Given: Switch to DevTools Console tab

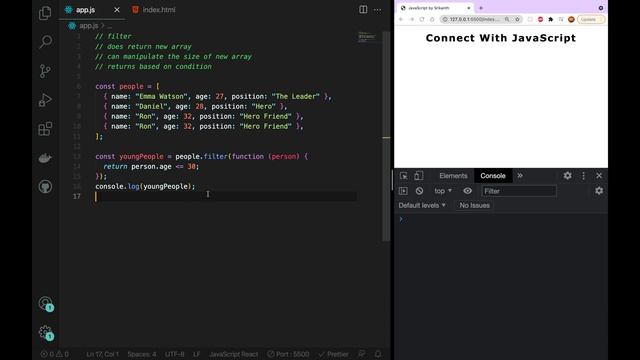Looking at the screenshot, I should (x=493, y=176).
